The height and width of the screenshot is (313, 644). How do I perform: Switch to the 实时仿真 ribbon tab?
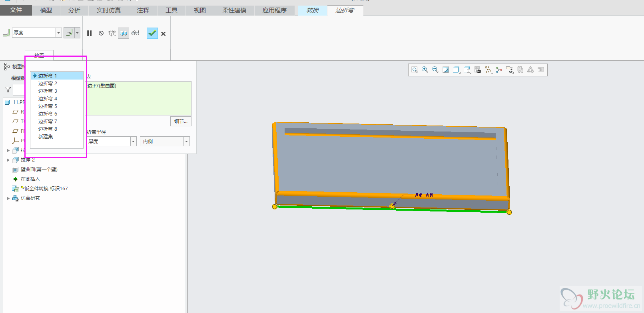pyautogui.click(x=109, y=10)
